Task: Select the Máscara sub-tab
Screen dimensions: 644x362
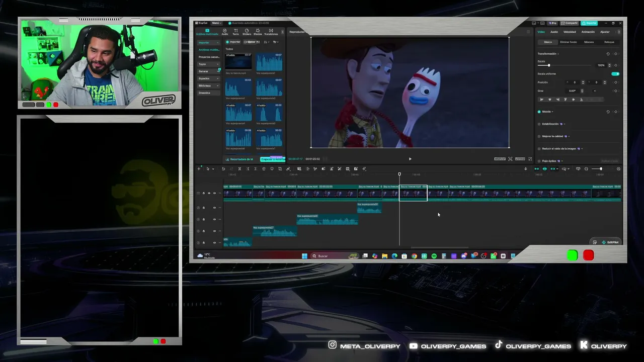Action: click(589, 42)
